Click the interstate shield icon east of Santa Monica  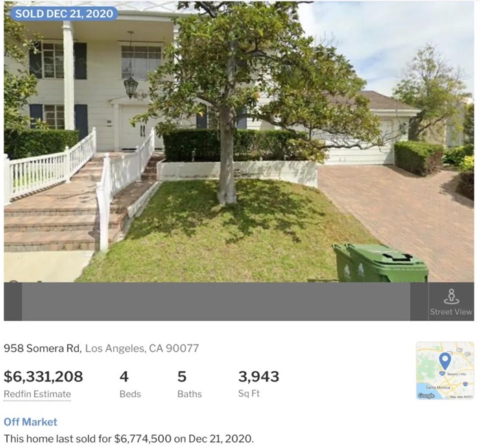point(466,384)
